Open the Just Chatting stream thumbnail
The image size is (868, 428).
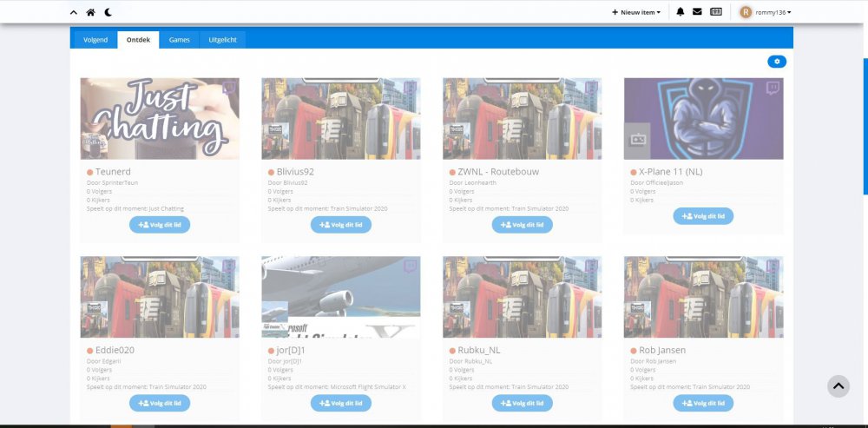tap(160, 119)
